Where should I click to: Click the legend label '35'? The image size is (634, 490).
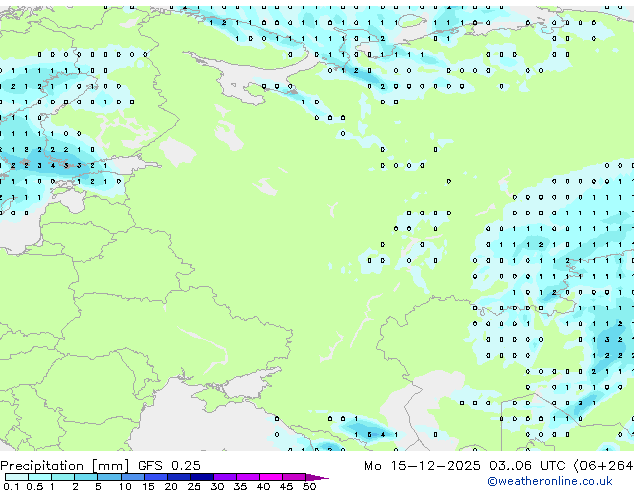tap(240, 486)
